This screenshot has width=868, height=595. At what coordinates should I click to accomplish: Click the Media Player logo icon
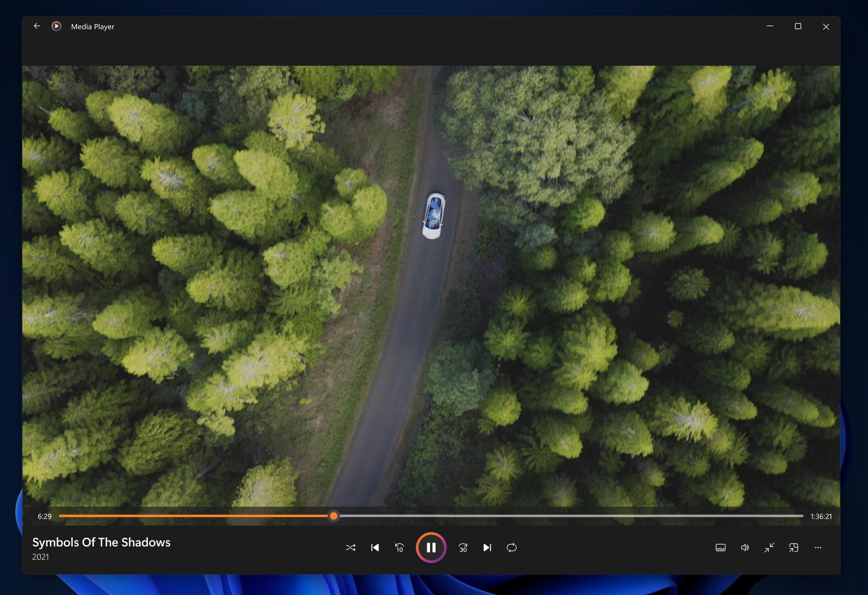56,26
